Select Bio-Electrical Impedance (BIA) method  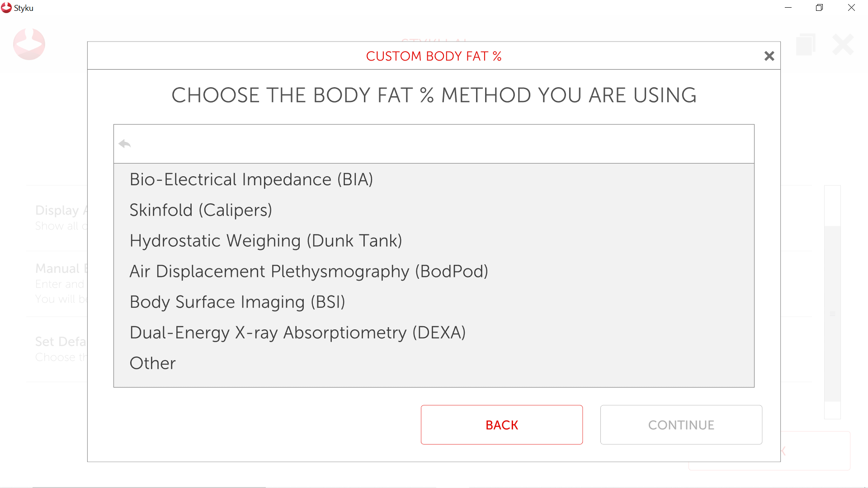click(x=251, y=179)
